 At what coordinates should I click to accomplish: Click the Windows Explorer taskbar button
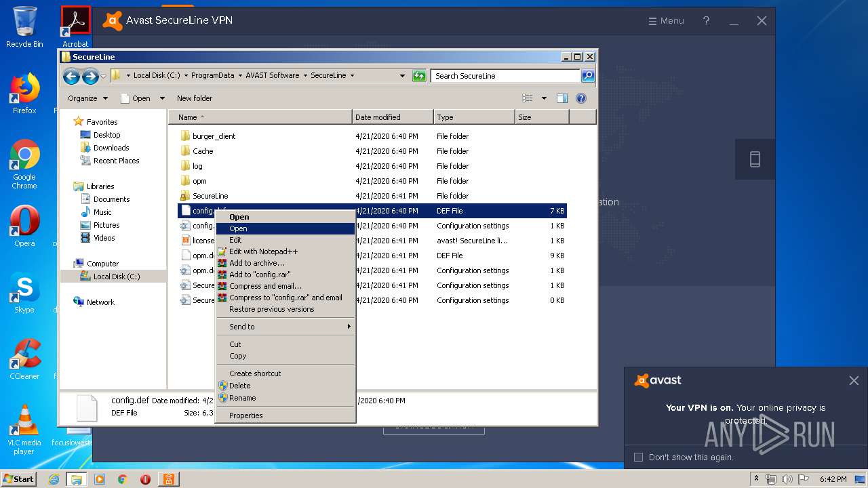[76, 479]
